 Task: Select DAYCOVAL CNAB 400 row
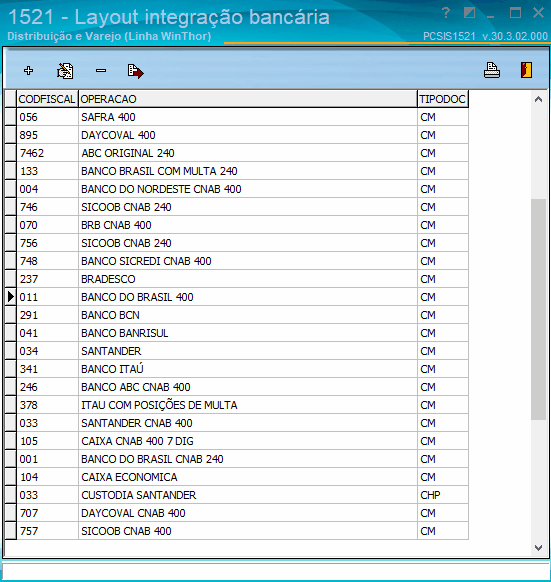click(237, 513)
